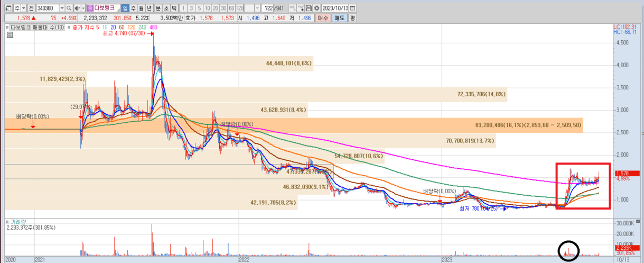Toggle the 종가 지수 indicator box
This screenshot has height=263, width=644.
69,27
